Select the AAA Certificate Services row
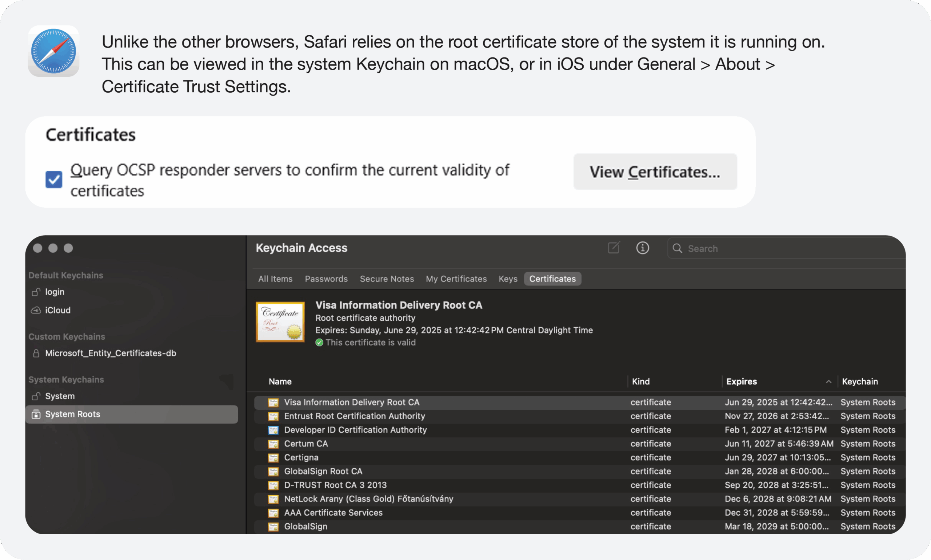The width and height of the screenshot is (931, 560). [580, 513]
